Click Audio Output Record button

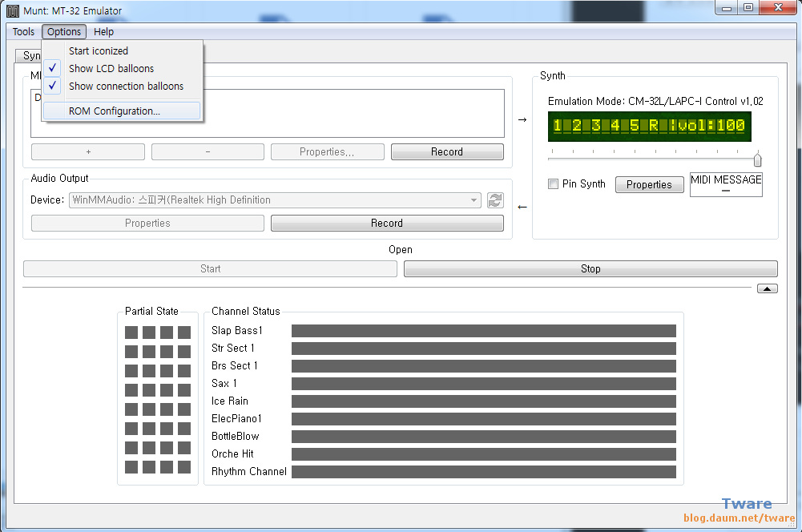387,223
